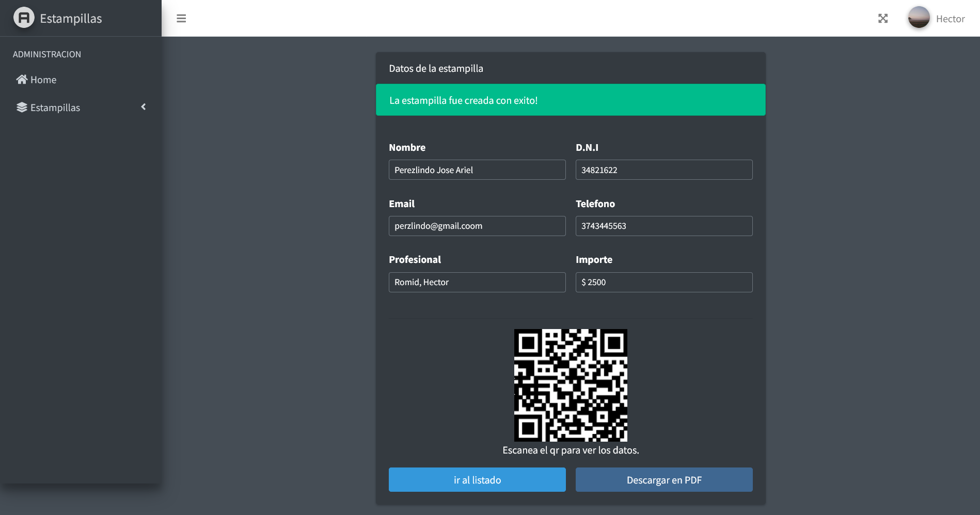The width and height of the screenshot is (980, 515).
Task: Click the Email field label
Action: click(402, 204)
